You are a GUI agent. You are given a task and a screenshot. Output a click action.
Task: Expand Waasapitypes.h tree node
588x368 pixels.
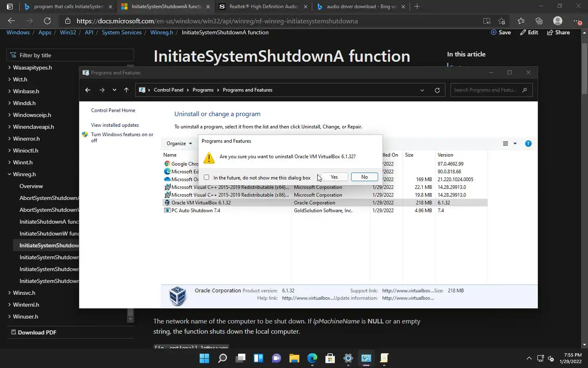tap(9, 67)
